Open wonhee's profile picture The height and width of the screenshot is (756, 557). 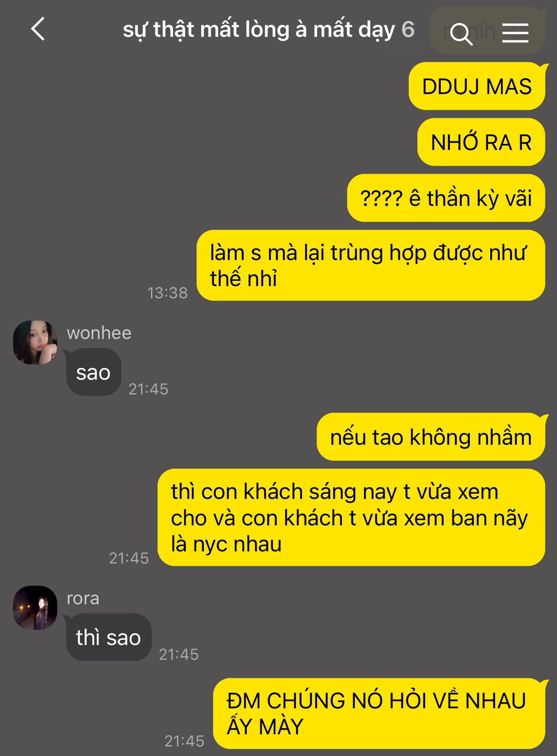point(35,342)
